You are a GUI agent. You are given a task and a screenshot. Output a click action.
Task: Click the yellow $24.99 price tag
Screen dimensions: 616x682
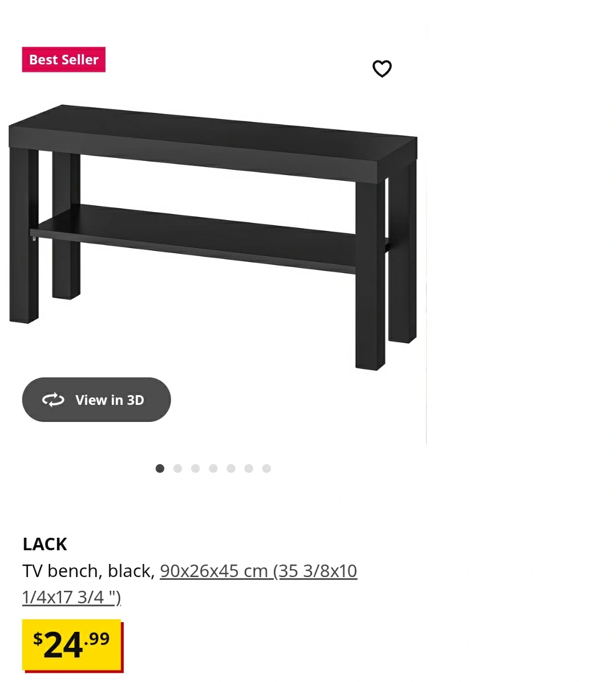tap(72, 646)
